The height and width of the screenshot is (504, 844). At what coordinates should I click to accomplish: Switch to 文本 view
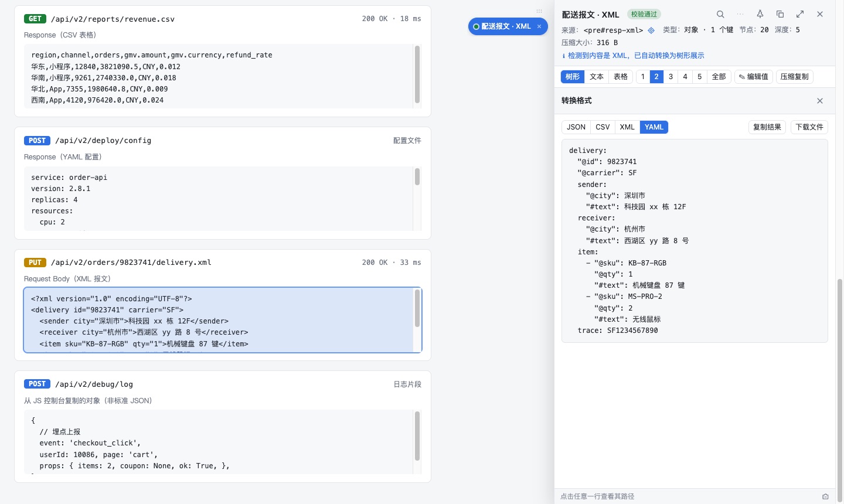(597, 77)
